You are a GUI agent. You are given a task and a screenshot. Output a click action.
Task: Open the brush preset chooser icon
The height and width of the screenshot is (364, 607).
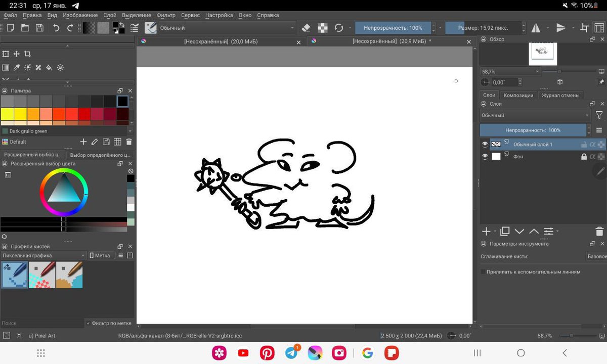(151, 28)
